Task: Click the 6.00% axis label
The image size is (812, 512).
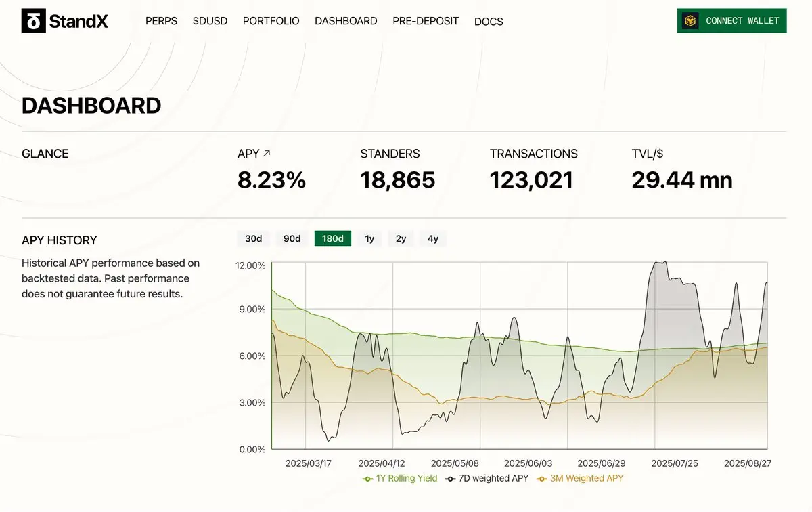Action: [x=252, y=356]
